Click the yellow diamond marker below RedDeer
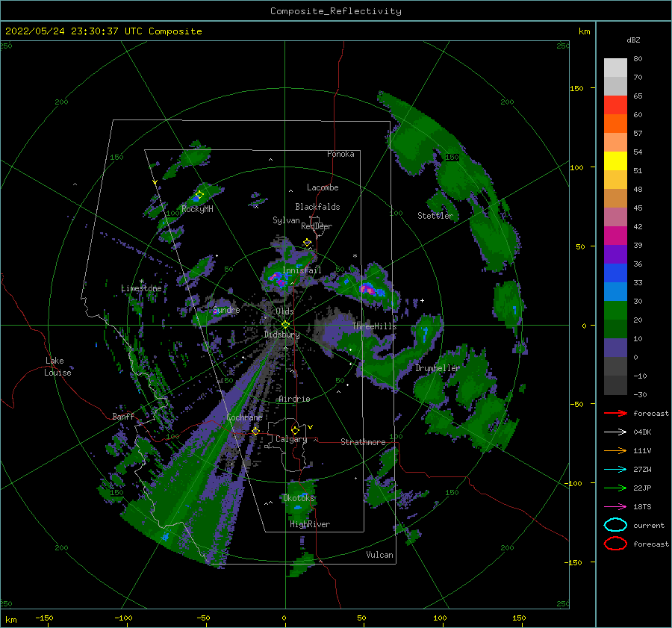The width and height of the screenshot is (672, 628). 308,243
